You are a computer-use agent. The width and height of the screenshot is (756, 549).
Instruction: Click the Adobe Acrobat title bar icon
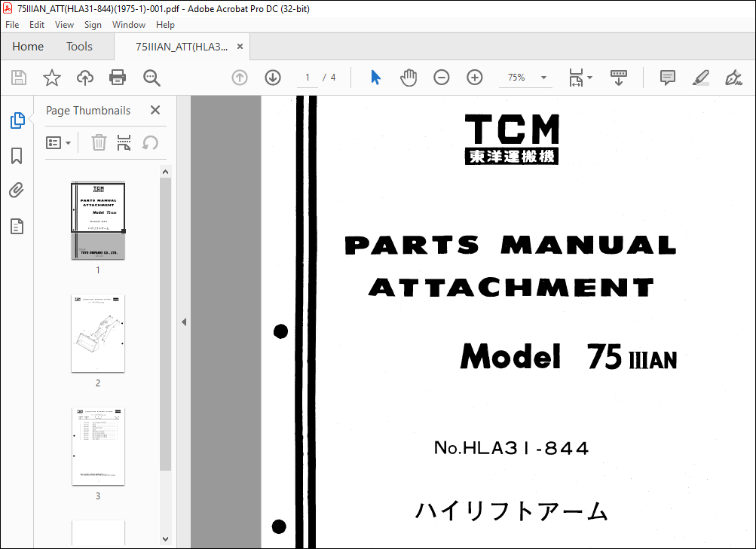click(8, 8)
